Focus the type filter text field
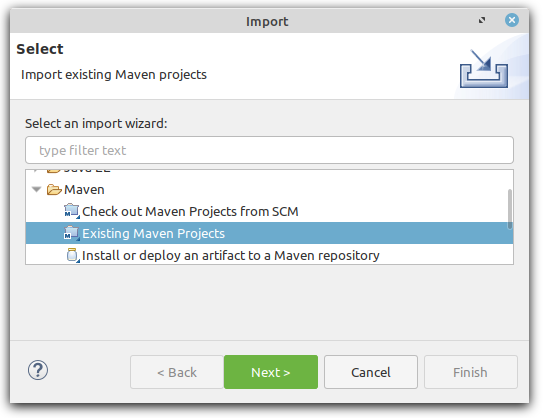The width and height of the screenshot is (543, 418). [269, 150]
